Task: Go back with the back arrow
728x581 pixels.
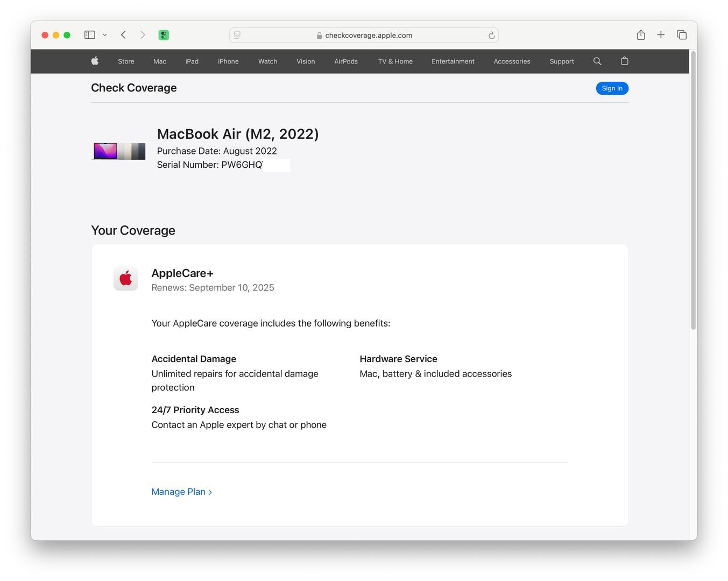Action: pyautogui.click(x=123, y=35)
